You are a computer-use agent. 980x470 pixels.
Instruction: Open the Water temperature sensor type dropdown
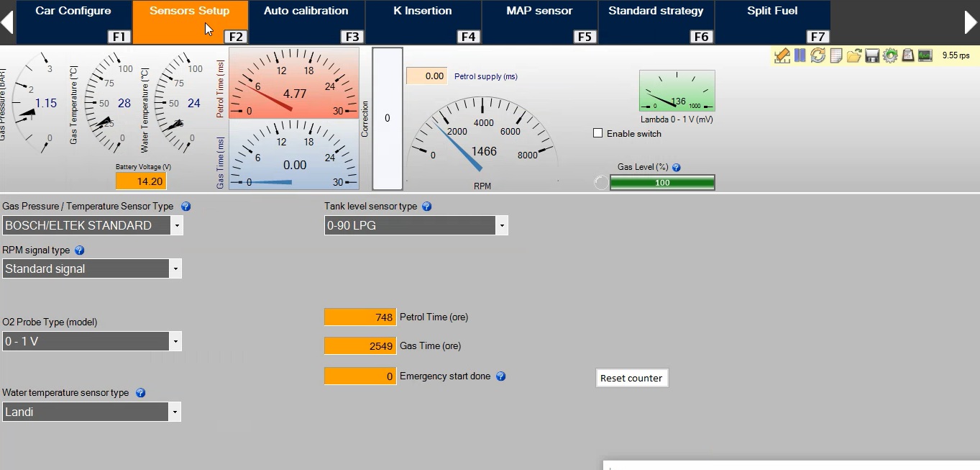(x=174, y=412)
